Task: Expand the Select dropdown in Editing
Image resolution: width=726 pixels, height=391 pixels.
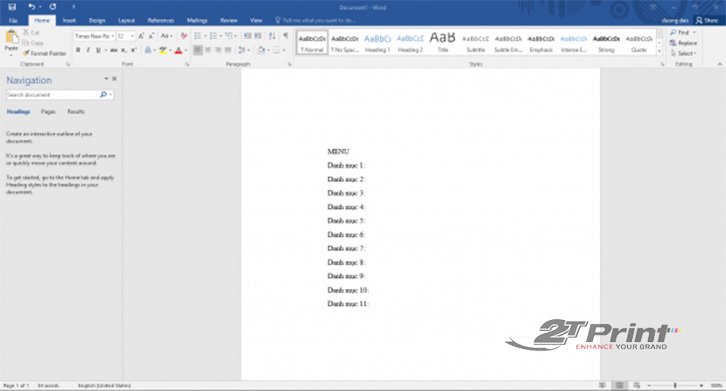Action: [x=683, y=53]
